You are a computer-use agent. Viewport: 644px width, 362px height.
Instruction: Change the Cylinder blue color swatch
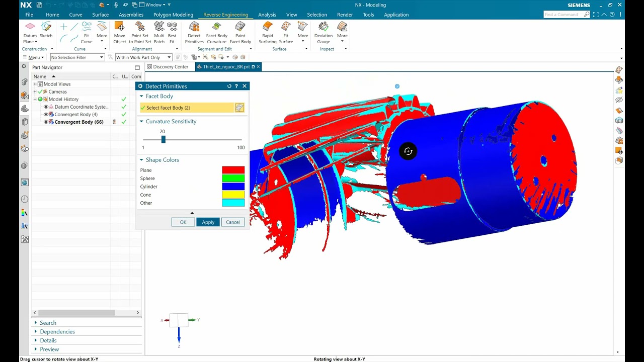(x=233, y=187)
